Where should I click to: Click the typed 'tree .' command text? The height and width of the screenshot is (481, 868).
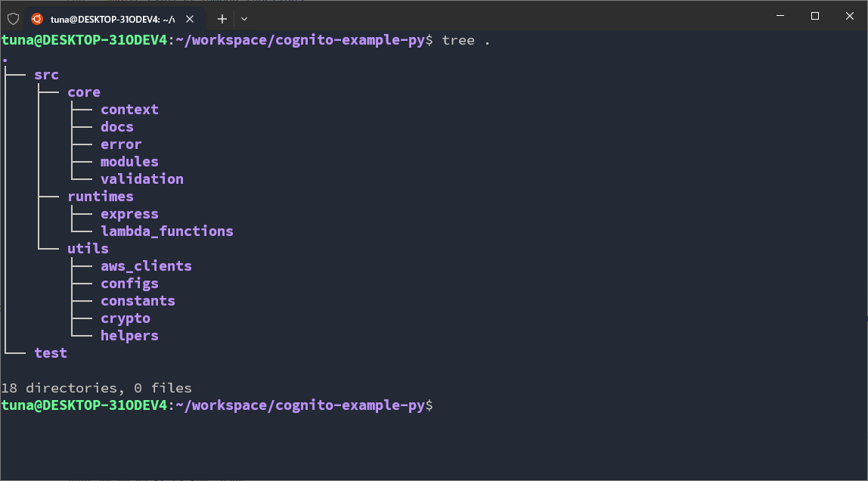click(466, 40)
